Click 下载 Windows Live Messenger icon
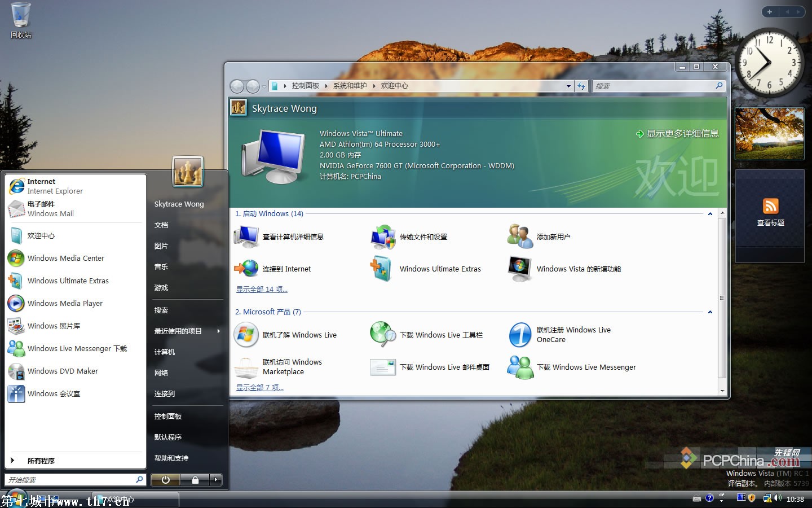Screen dimensions: 812x508 pyautogui.click(x=519, y=367)
